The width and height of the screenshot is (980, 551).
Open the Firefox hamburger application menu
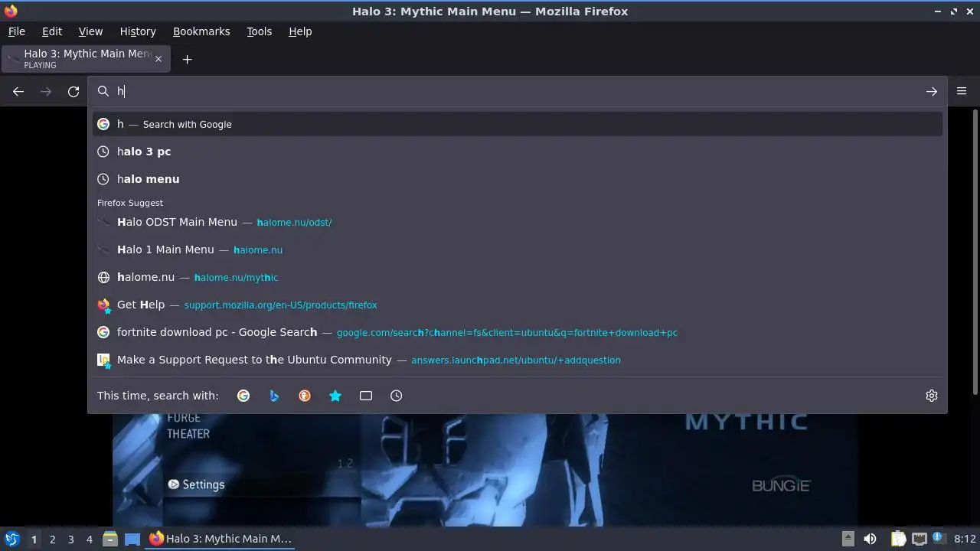(x=962, y=91)
